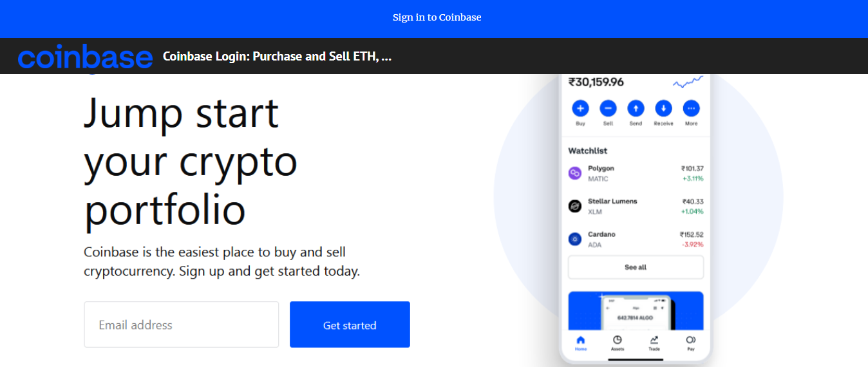868x367 pixels.
Task: Open the Coinbase Login page title link
Action: (277, 57)
